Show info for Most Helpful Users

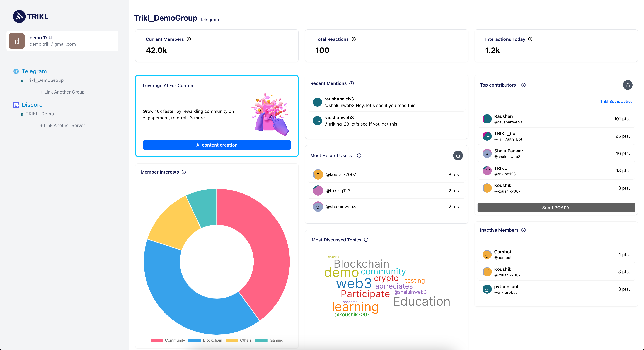coord(359,156)
